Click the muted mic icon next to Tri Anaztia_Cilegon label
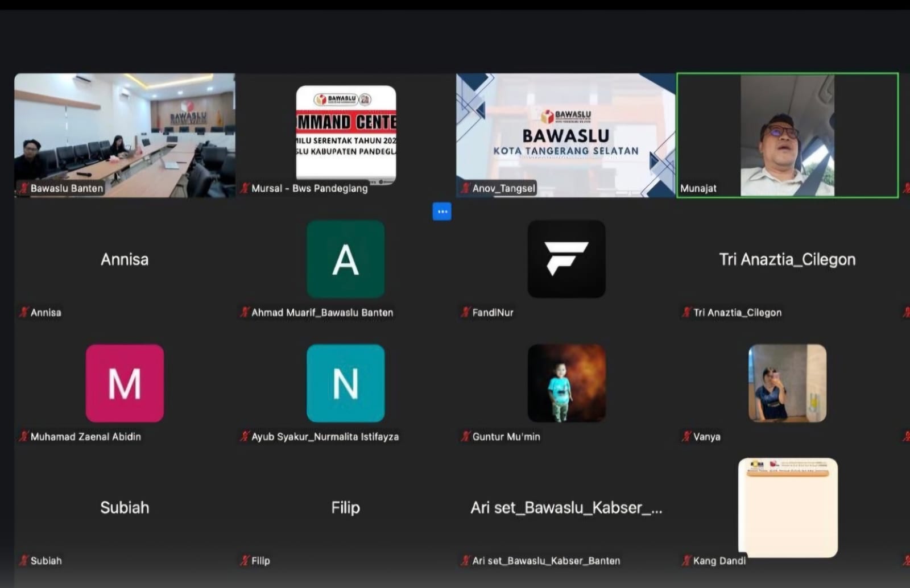Viewport: 910px width, 588px height. (x=687, y=312)
